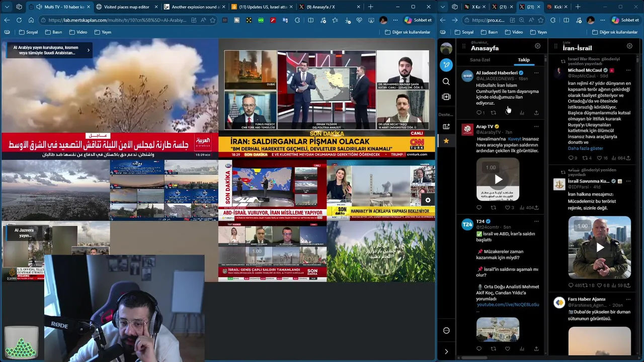Open X Pro search from sidebar
Image resolution: width=644 pixels, height=362 pixels.
[446, 81]
